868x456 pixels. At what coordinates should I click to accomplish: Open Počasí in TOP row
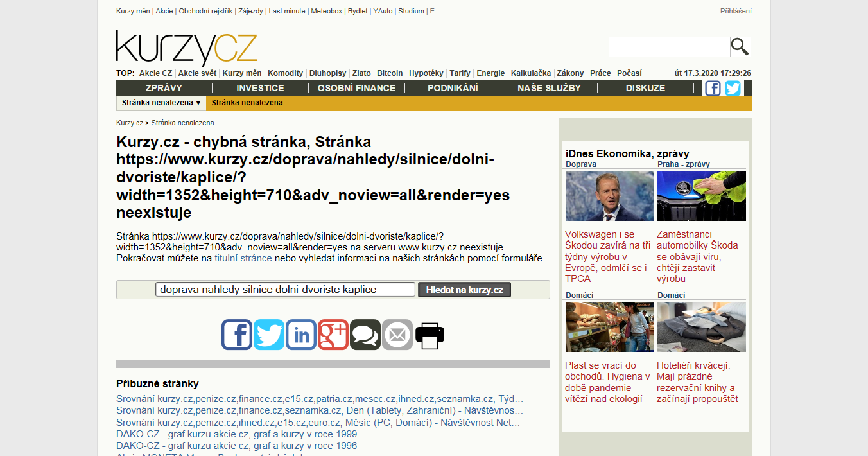click(629, 73)
